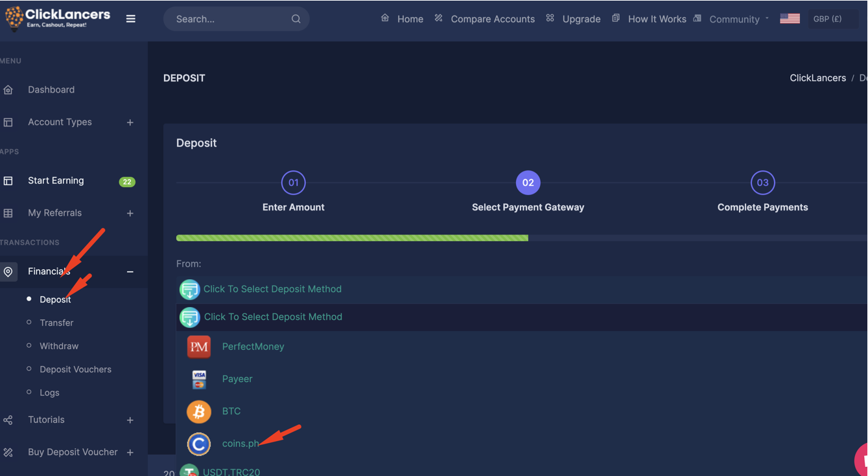Click the Dashboard home icon in sidebar
Screen dimensions: 868x476
(x=8, y=90)
